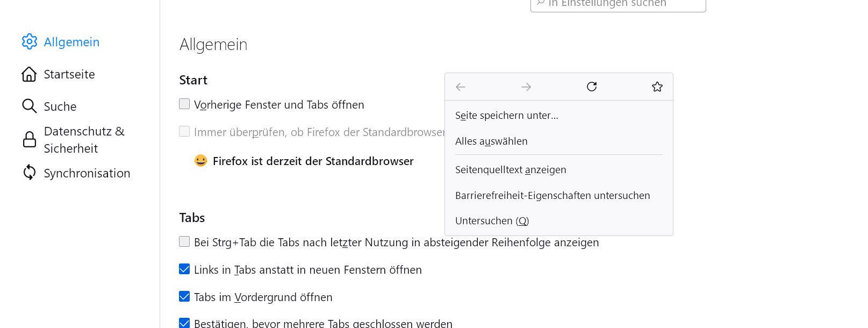The height and width of the screenshot is (328, 868).
Task: Open 'Datenschutz & Sicherheit' settings category
Action: click(84, 140)
